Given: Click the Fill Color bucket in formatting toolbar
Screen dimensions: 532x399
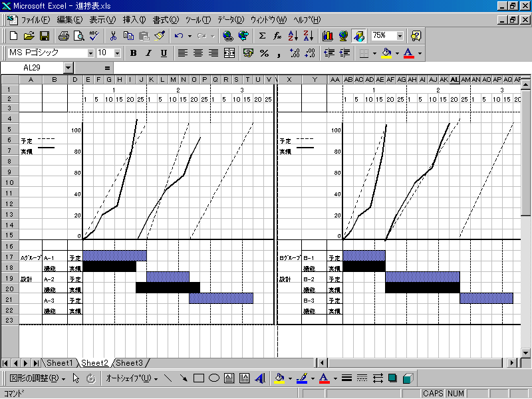Looking at the screenshot, I should (386, 53).
